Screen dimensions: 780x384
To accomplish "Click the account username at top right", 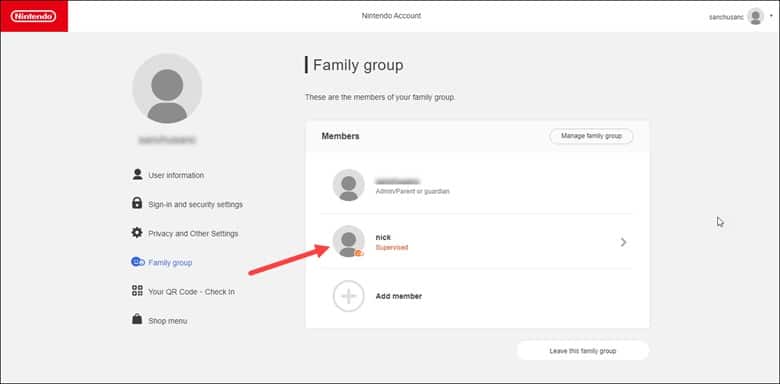I will [x=726, y=17].
